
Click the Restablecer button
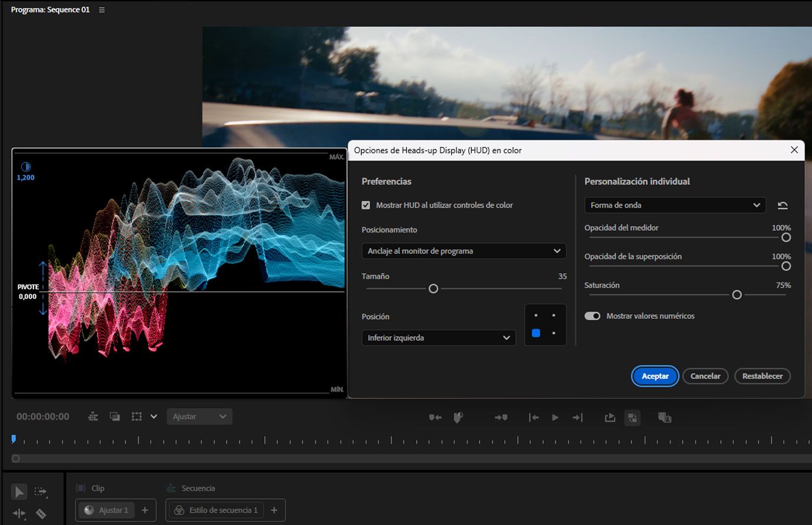(x=762, y=376)
